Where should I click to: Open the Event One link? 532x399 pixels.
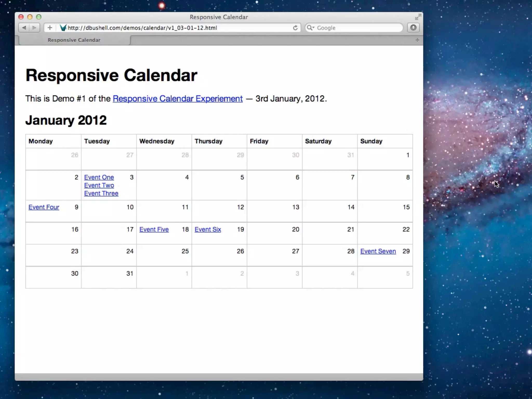99,177
